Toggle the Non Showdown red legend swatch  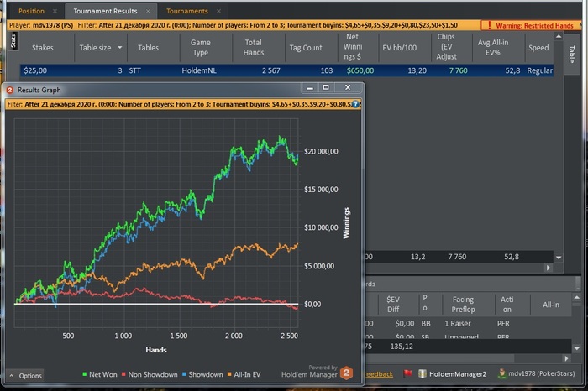point(123,374)
